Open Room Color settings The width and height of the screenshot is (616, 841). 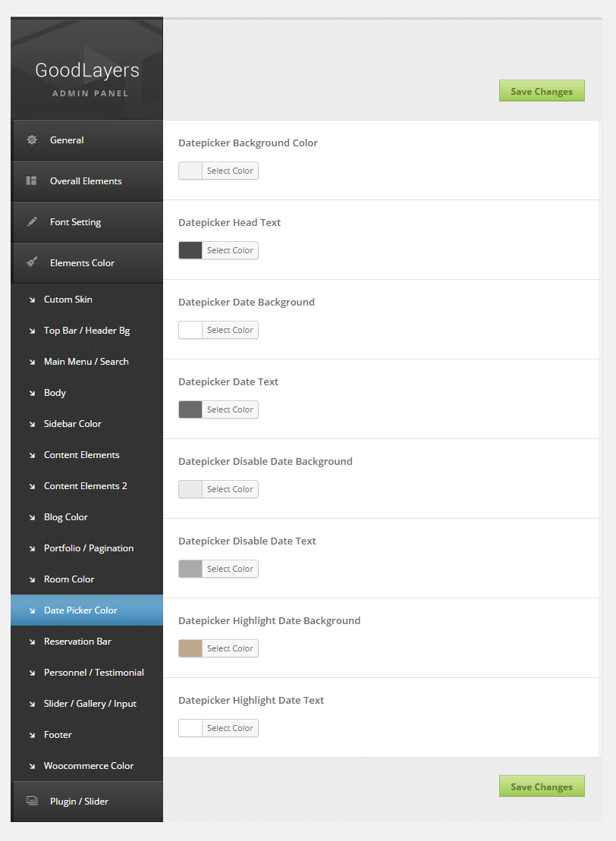click(87, 579)
